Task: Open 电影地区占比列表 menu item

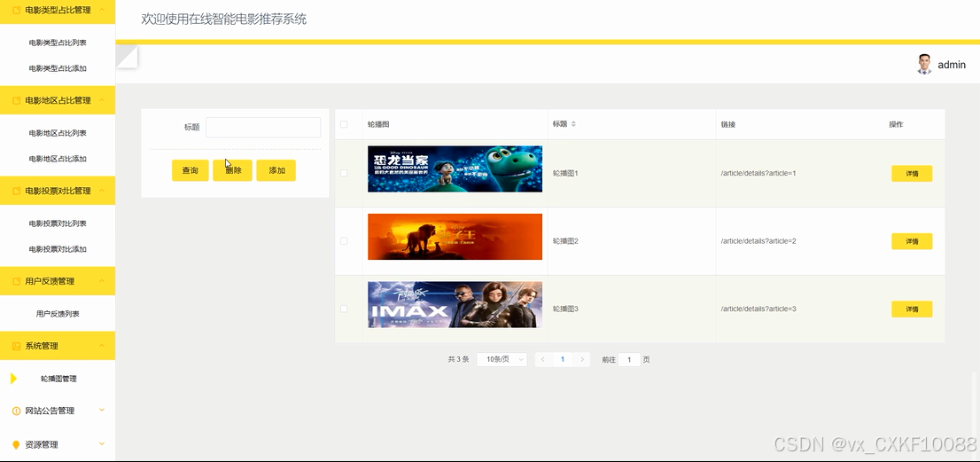Action: (58, 133)
